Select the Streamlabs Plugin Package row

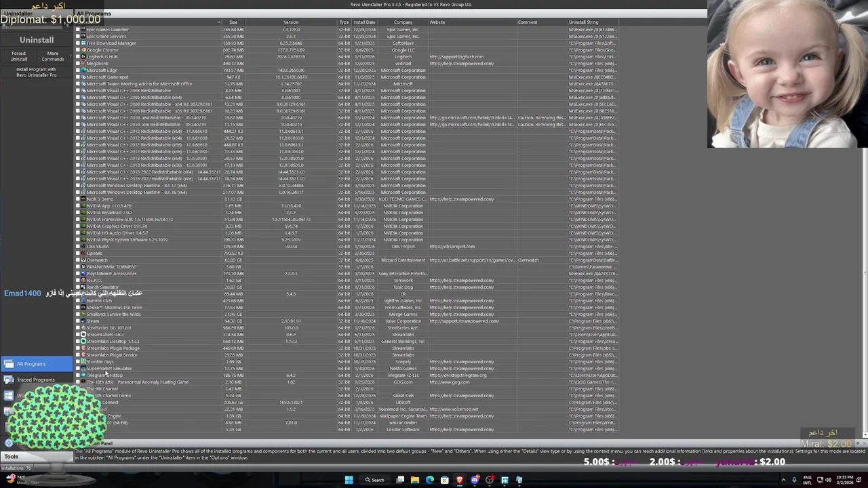[346, 348]
